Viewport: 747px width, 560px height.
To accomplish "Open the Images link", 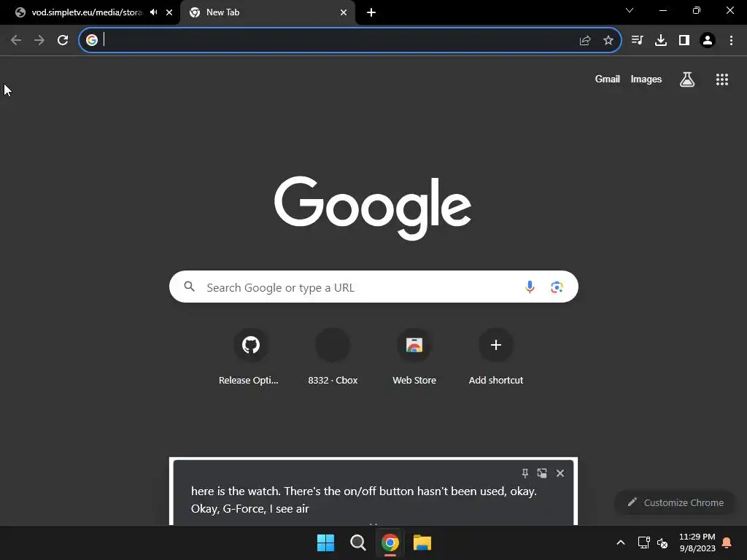I will point(646,79).
